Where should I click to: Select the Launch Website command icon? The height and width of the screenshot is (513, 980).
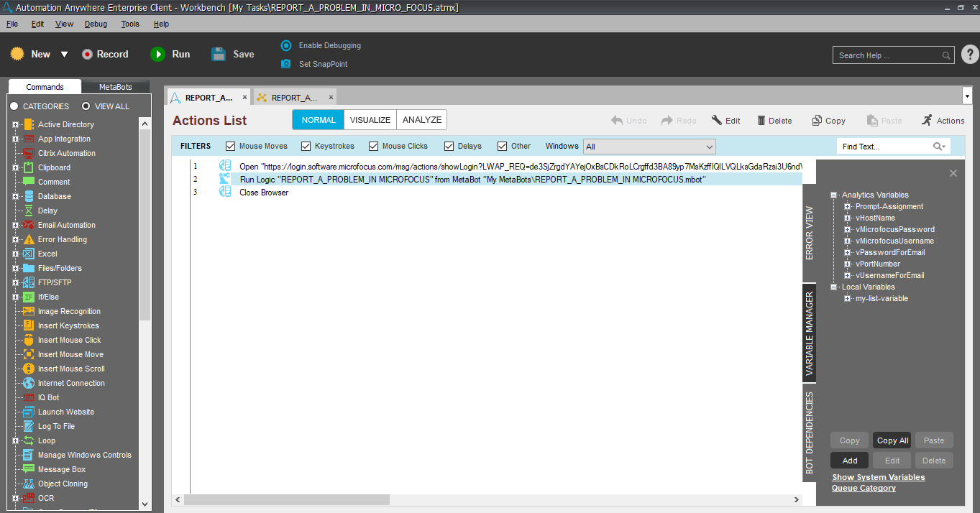point(29,412)
